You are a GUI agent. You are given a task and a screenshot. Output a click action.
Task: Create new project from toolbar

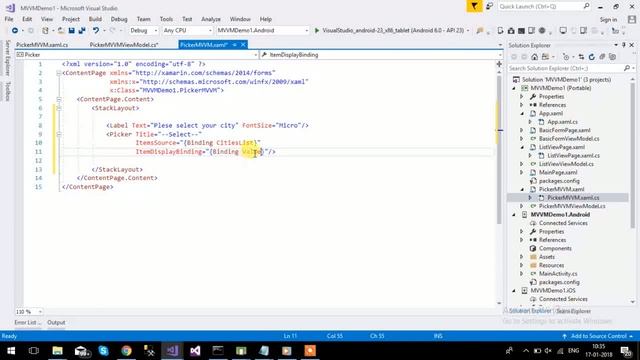click(45, 31)
